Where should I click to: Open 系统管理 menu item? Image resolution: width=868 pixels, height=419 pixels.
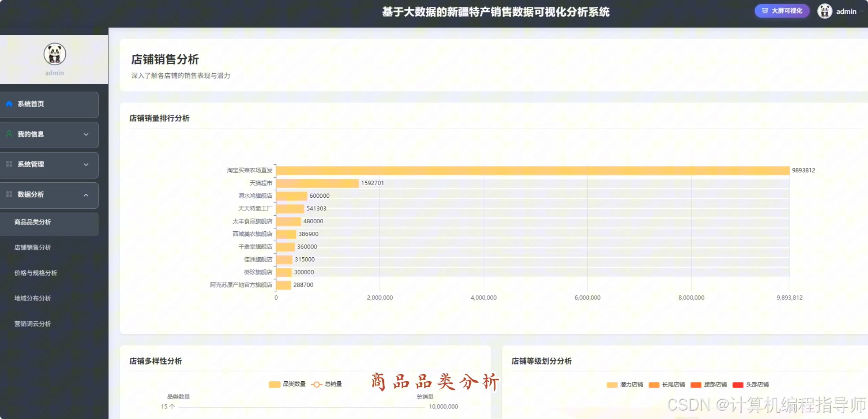point(49,165)
